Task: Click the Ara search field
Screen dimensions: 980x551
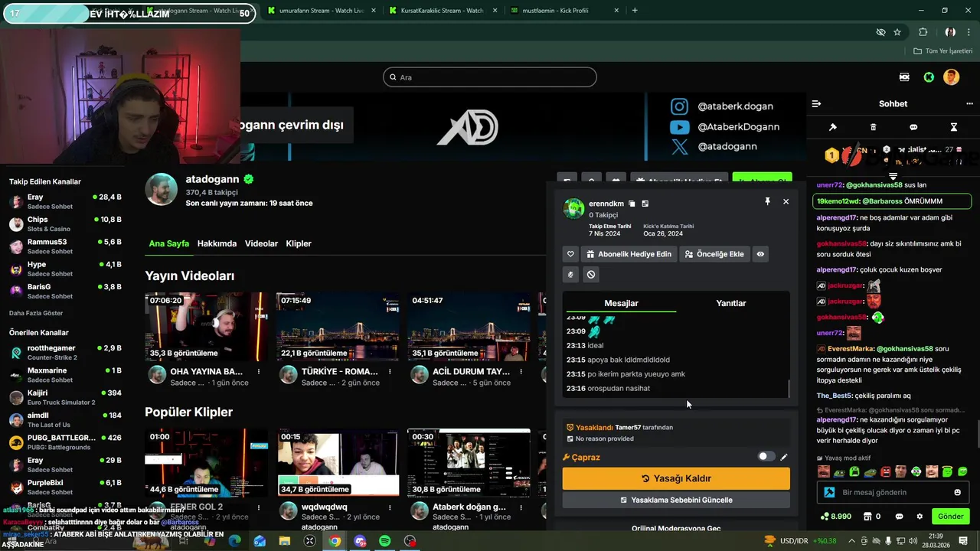Action: [490, 77]
